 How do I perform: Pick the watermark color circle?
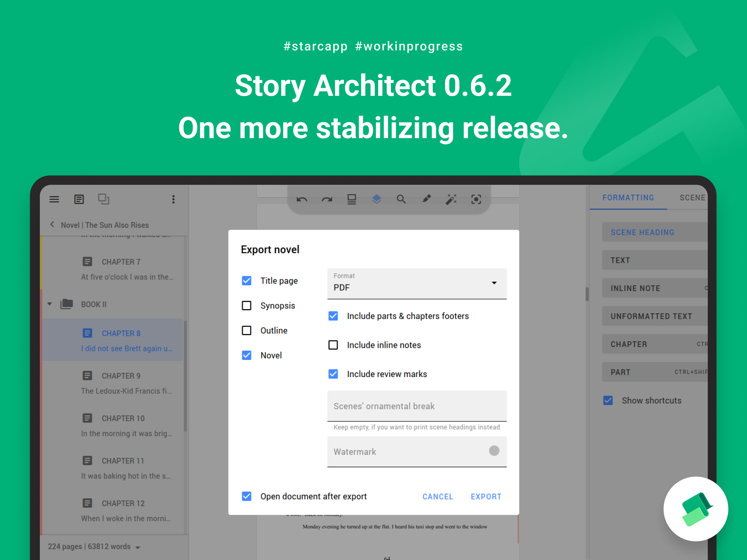click(494, 450)
